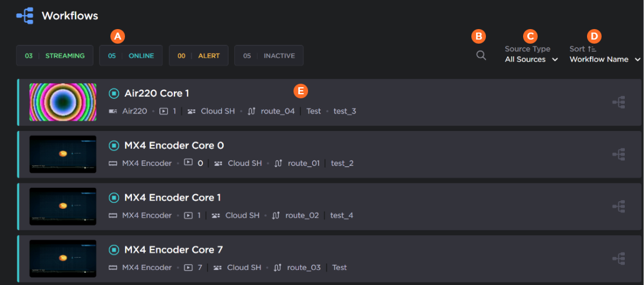Click workflow tree icon on MX4 Encoder Core 0 row
This screenshot has height=285, width=644.
click(x=618, y=154)
